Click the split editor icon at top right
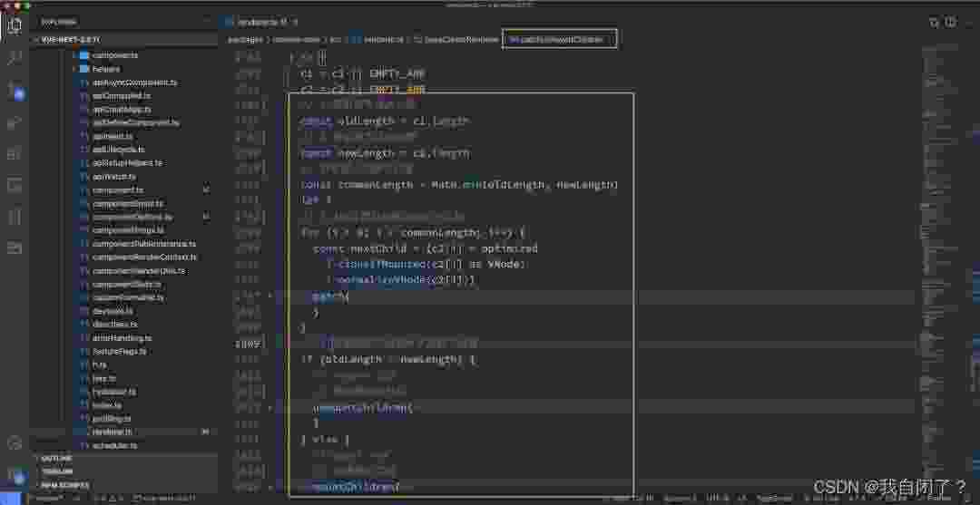The width and height of the screenshot is (980, 505). click(951, 23)
